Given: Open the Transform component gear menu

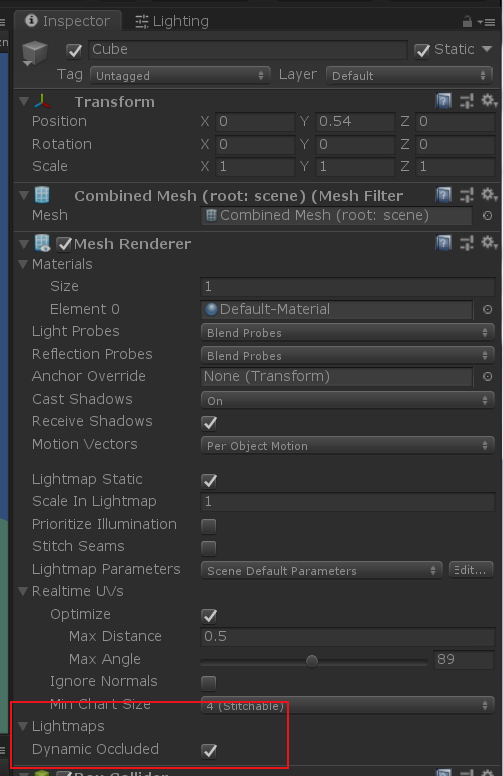Looking at the screenshot, I should coord(489,101).
